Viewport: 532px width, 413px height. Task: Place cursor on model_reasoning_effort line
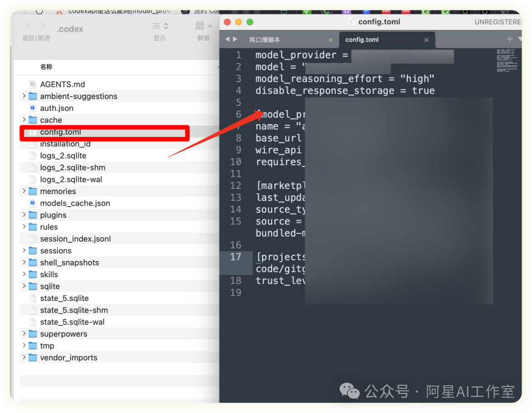click(x=345, y=79)
